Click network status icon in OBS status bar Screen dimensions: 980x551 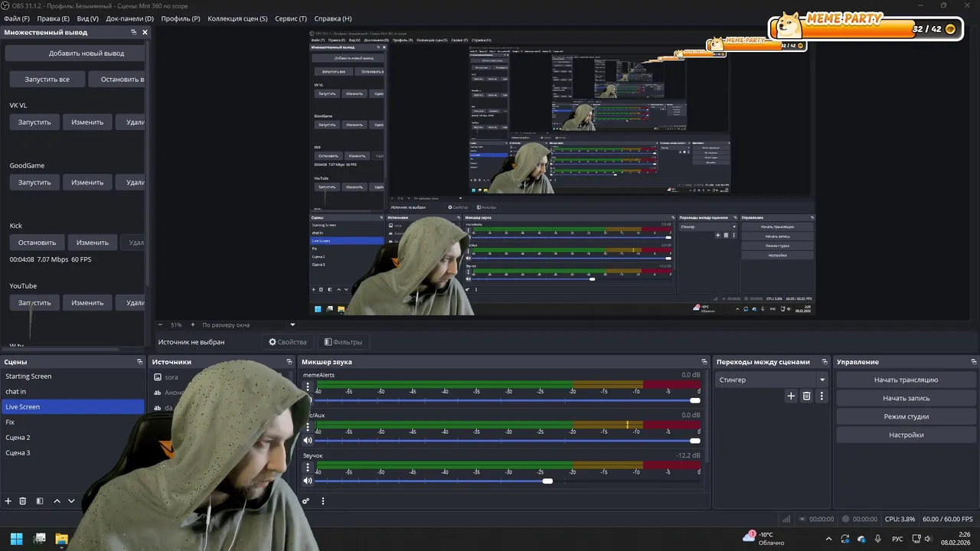(786, 519)
